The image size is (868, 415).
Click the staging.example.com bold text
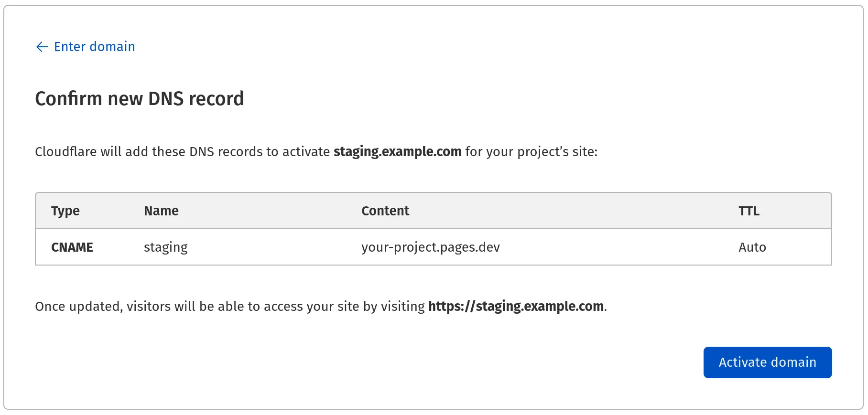click(x=397, y=151)
